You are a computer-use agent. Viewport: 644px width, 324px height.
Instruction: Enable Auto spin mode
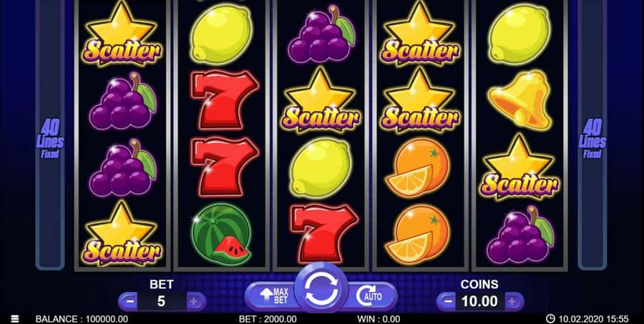click(x=369, y=296)
